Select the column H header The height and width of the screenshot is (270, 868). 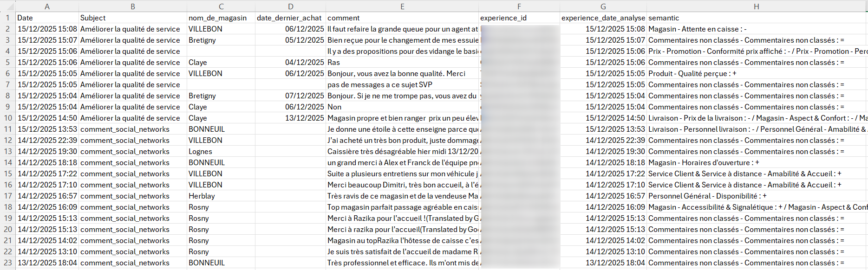point(757,6)
